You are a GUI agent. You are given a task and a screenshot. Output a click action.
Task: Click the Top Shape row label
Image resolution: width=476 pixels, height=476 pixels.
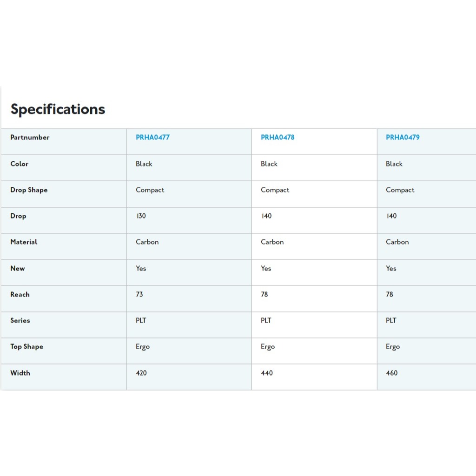click(x=26, y=347)
